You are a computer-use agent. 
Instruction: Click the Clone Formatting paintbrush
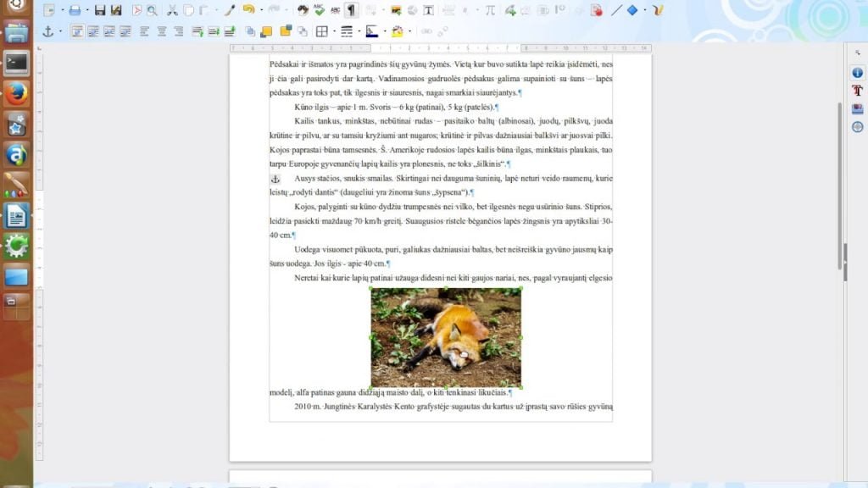230,10
